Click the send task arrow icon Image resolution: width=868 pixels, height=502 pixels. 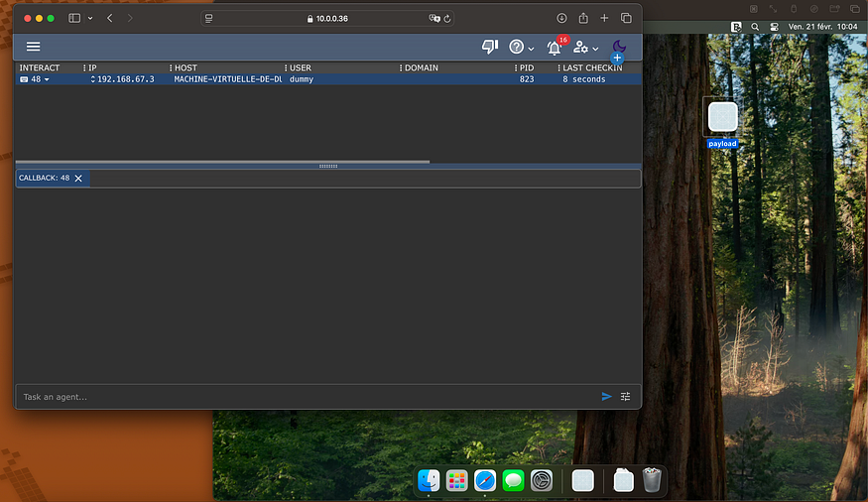point(607,397)
